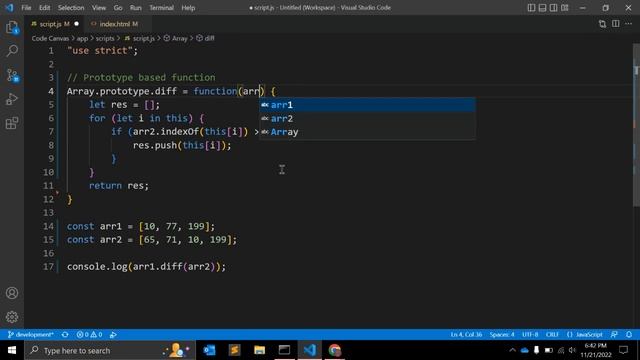Change the JavaScript language mode
This screenshot has height=360, width=640.
(584, 335)
